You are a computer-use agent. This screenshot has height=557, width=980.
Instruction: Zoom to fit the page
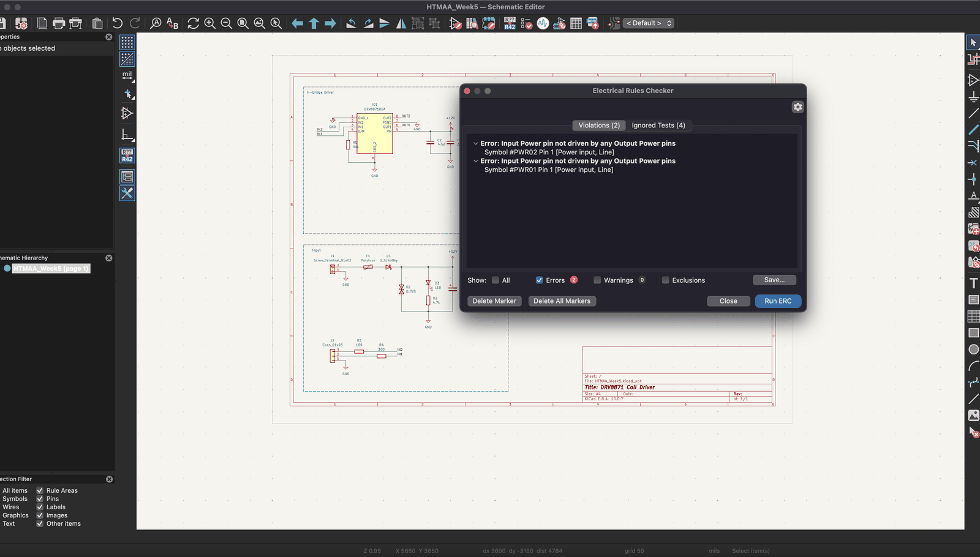[x=243, y=23]
